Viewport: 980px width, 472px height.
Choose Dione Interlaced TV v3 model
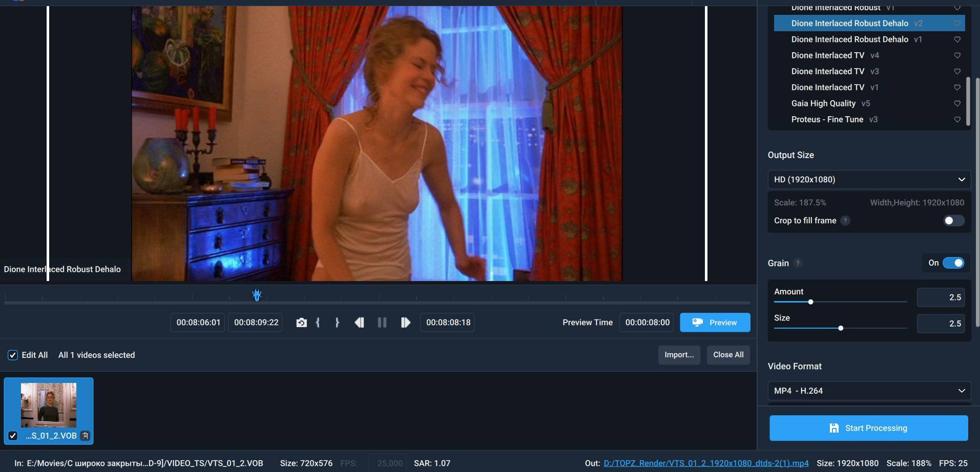click(x=869, y=71)
